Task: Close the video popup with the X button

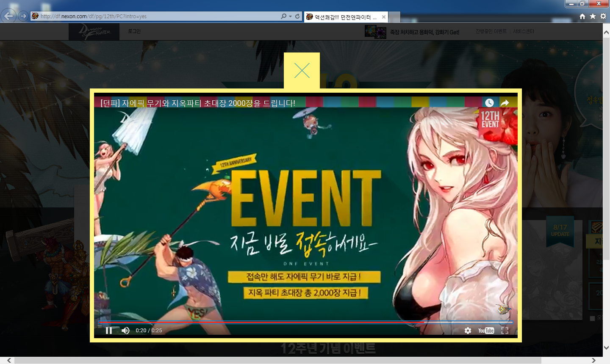Action: (x=302, y=70)
